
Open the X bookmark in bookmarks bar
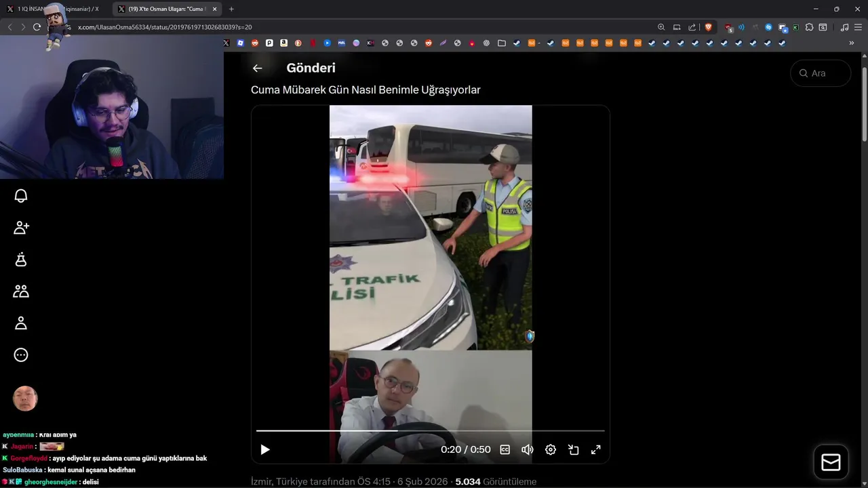pos(226,43)
